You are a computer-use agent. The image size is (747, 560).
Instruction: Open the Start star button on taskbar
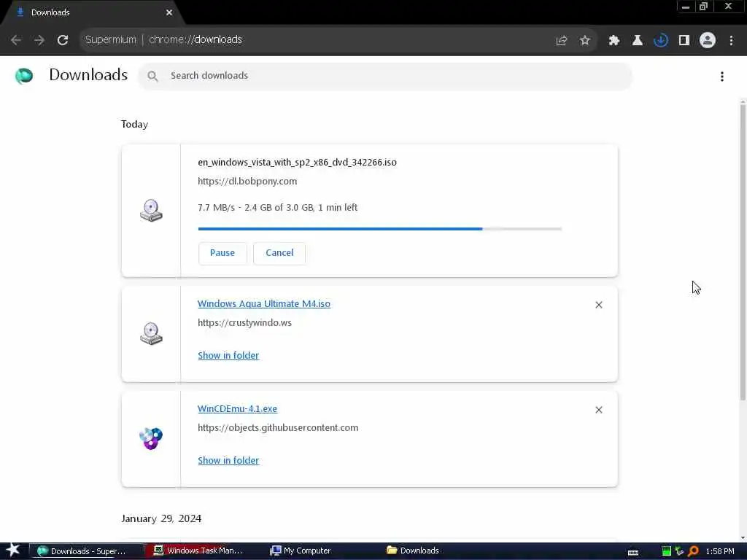click(13, 551)
